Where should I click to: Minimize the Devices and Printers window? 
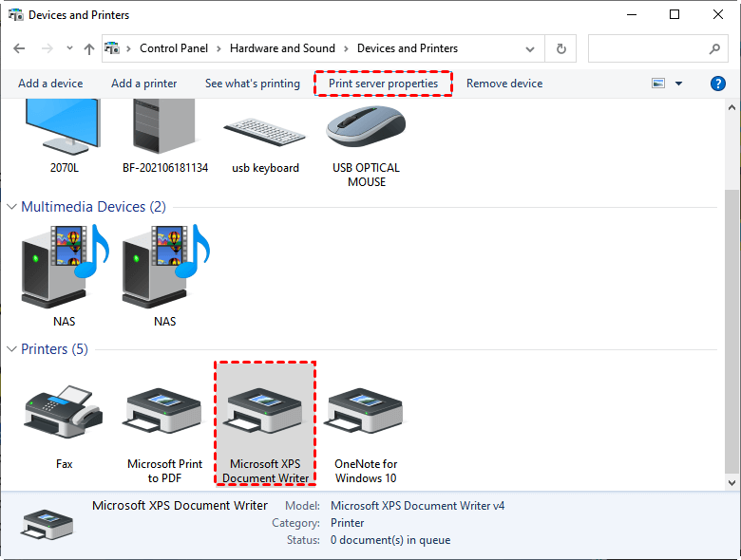tap(632, 14)
